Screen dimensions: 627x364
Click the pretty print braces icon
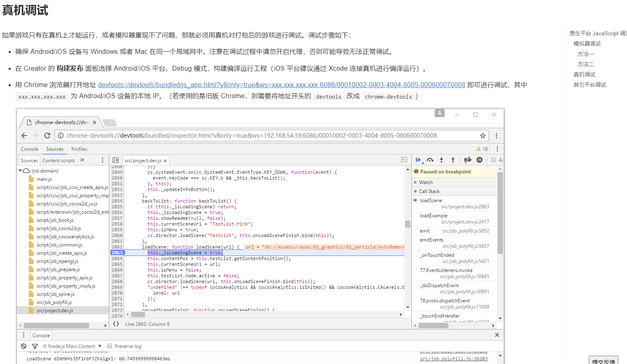pos(116,324)
